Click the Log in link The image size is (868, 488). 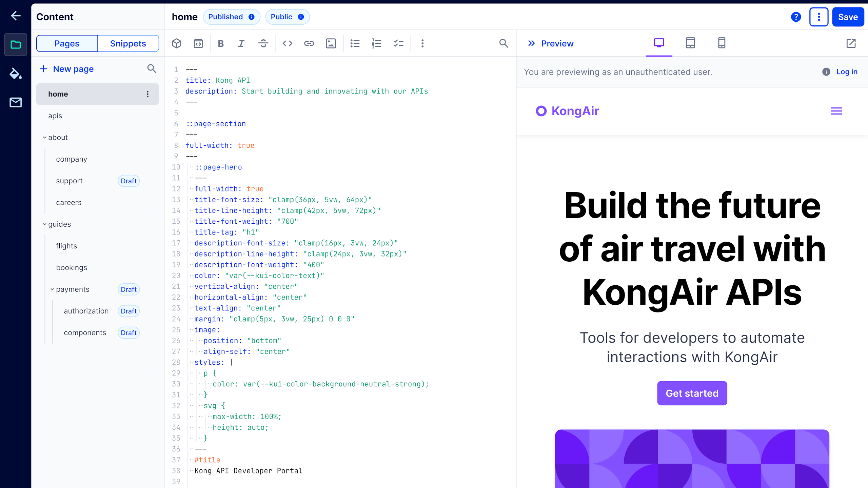[x=847, y=72]
